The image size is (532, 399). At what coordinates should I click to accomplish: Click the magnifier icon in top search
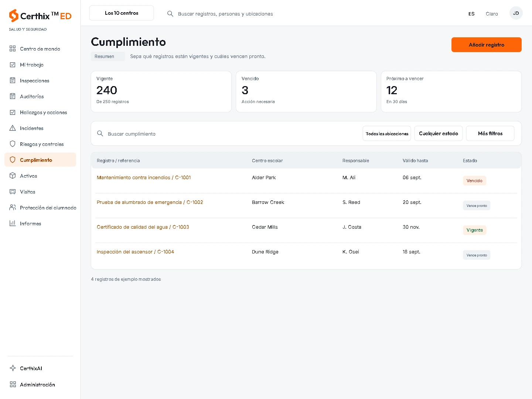coord(170,14)
